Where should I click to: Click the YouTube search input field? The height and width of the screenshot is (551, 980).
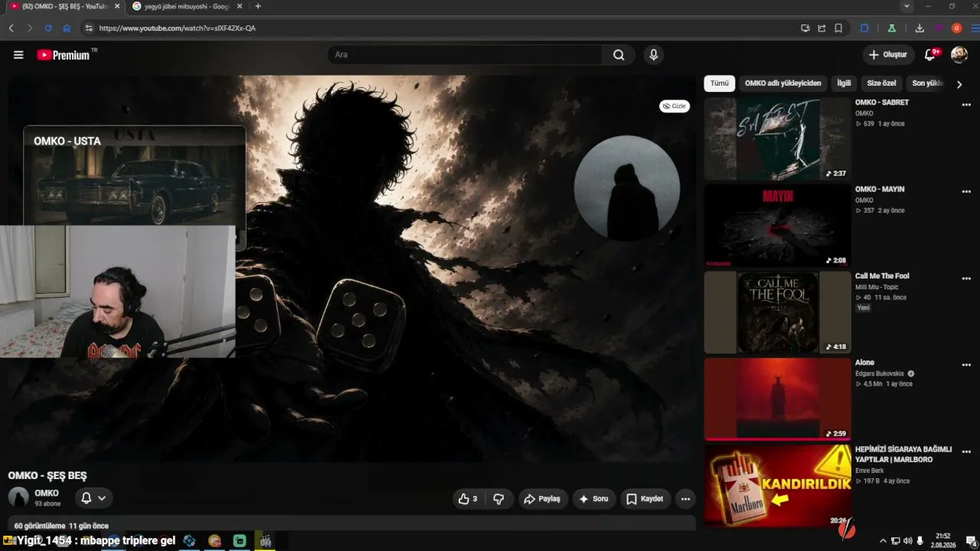point(465,55)
